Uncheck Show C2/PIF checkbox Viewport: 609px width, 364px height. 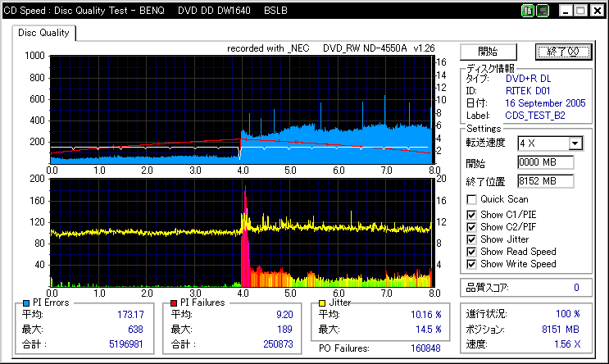(471, 227)
